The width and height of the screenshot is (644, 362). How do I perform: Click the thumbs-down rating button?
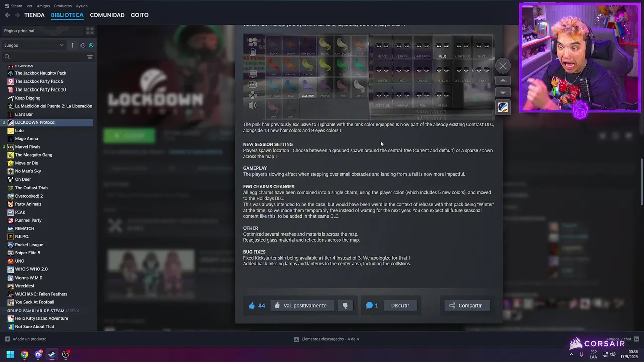[345, 305]
